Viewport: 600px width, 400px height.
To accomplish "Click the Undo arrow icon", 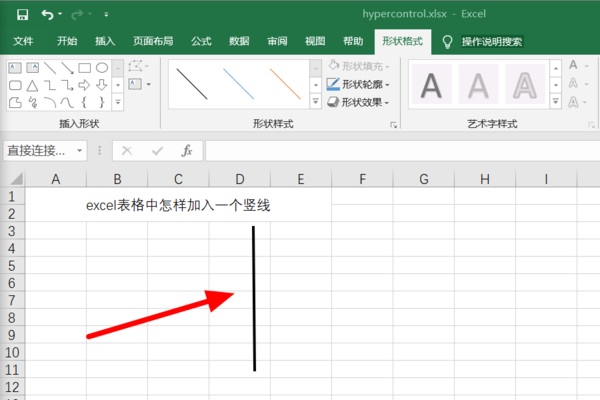I will pyautogui.click(x=48, y=16).
